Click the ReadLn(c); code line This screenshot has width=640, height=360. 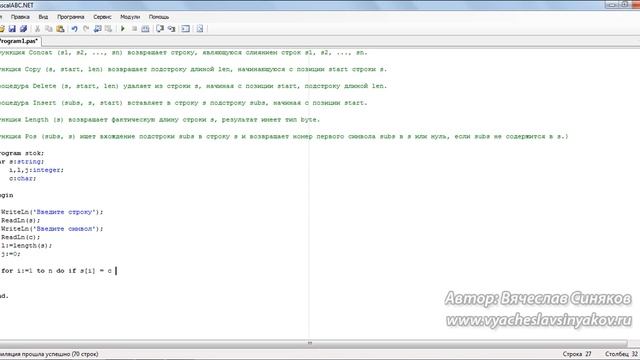(20, 237)
